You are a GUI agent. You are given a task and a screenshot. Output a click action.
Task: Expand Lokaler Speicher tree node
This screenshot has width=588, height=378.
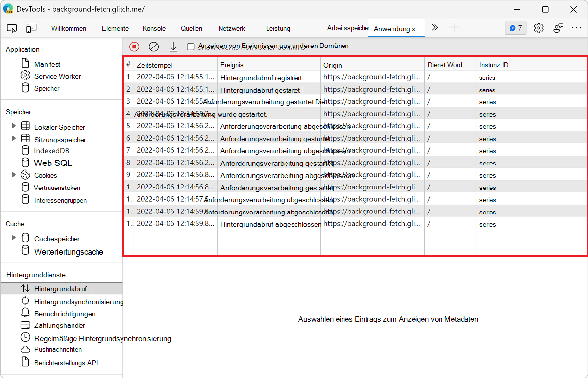tap(14, 127)
